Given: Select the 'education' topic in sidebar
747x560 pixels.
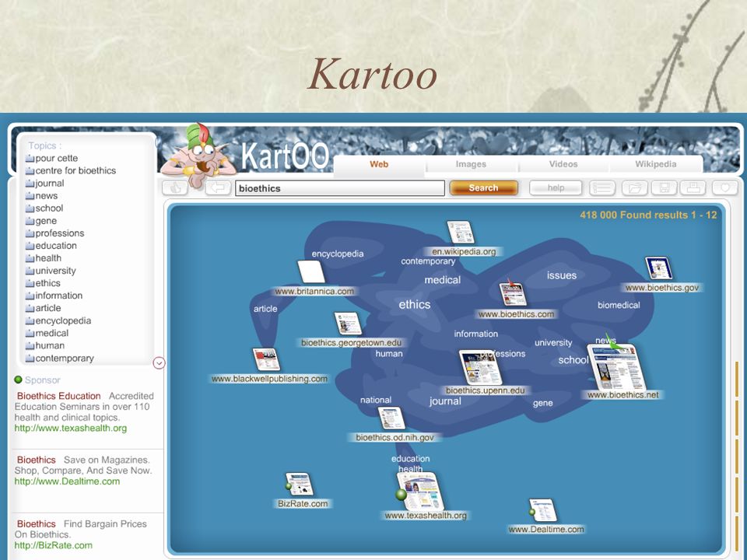Looking at the screenshot, I should (x=51, y=246).
